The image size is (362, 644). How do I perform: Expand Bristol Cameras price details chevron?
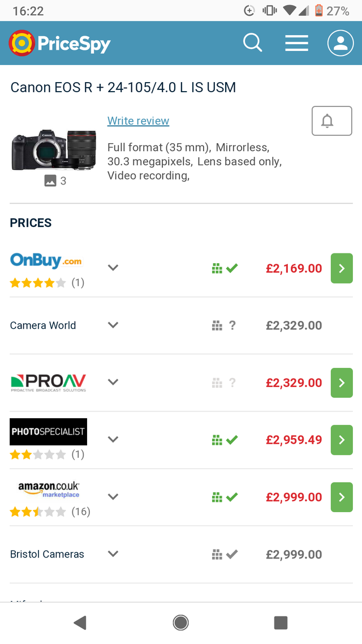pyautogui.click(x=113, y=553)
